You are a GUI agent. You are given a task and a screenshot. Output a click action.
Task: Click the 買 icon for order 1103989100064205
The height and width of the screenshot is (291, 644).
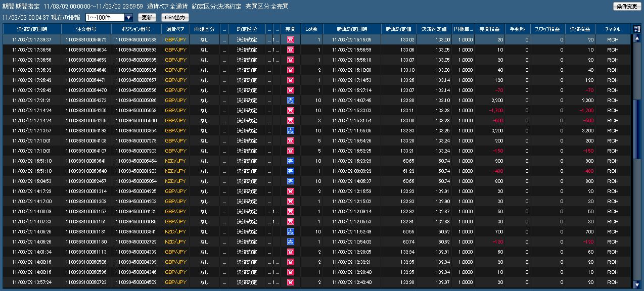(290, 120)
